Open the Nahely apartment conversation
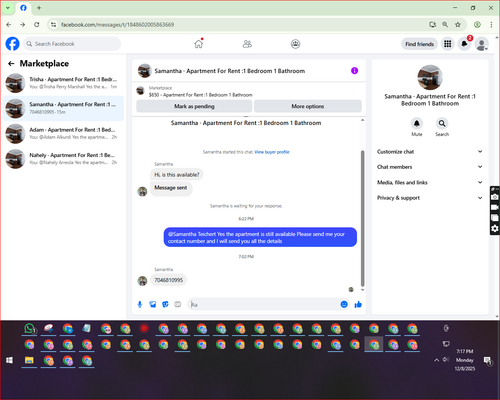The image size is (500, 400). pos(63,159)
